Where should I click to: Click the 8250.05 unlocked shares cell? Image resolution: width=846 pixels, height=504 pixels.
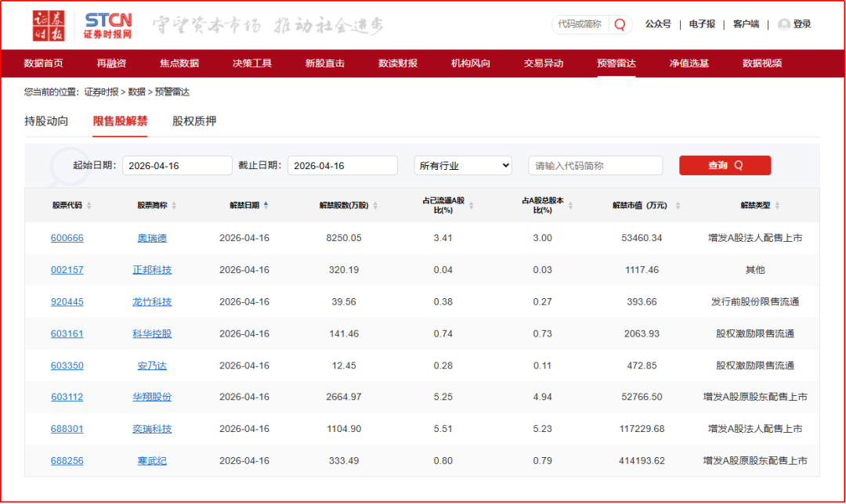[x=344, y=238]
